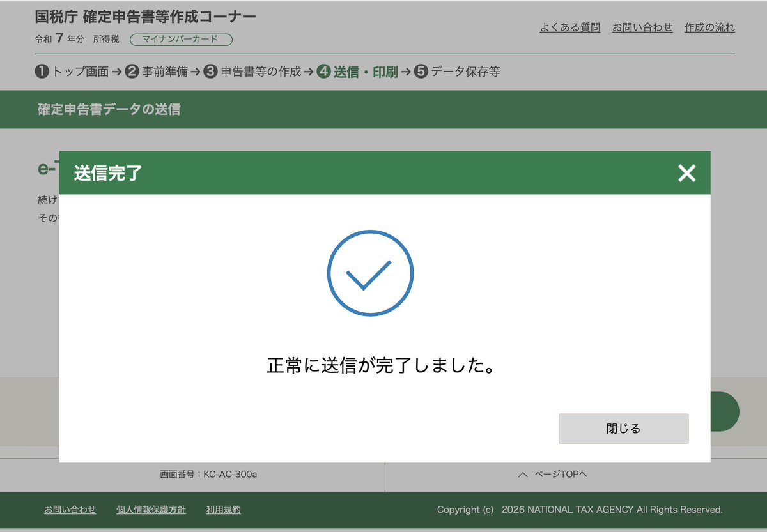This screenshot has height=532, width=767.
Task: Open the よくある質問 page
Action: point(570,27)
